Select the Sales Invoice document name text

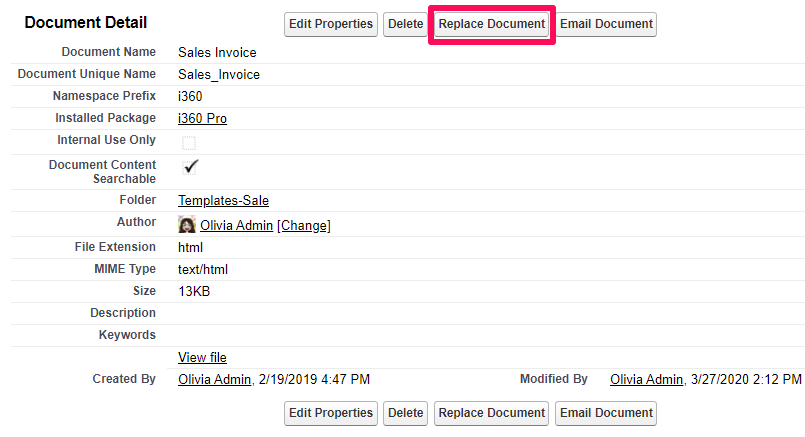pos(217,52)
